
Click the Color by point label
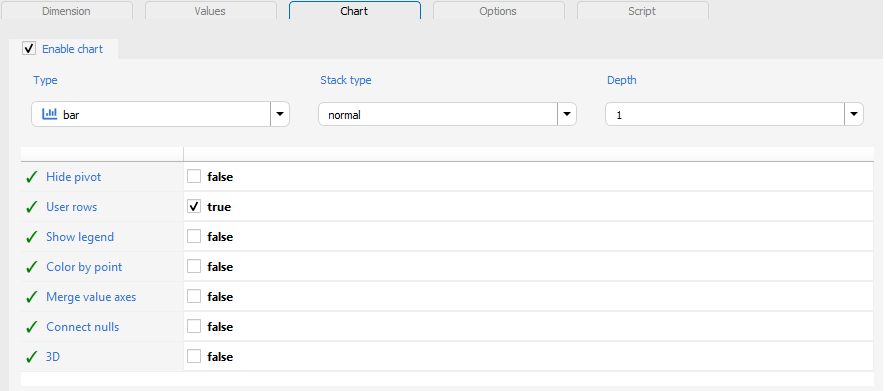pyautogui.click(x=84, y=267)
